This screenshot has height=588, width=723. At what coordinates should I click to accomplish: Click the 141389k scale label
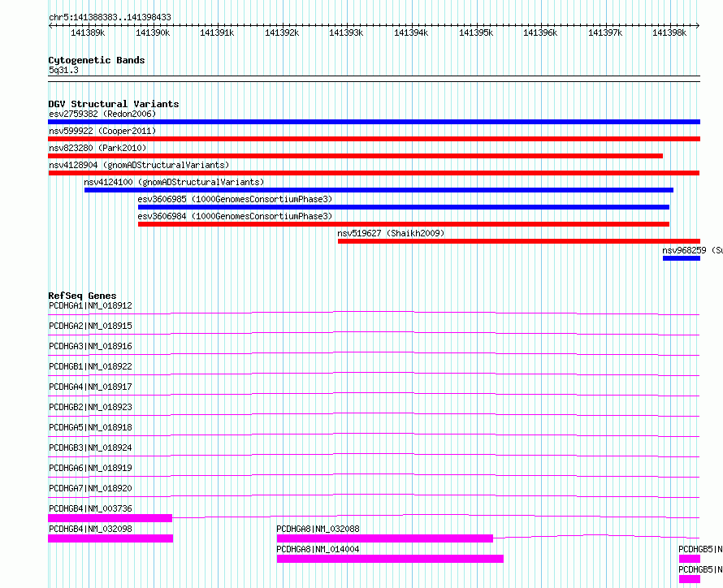(88, 32)
